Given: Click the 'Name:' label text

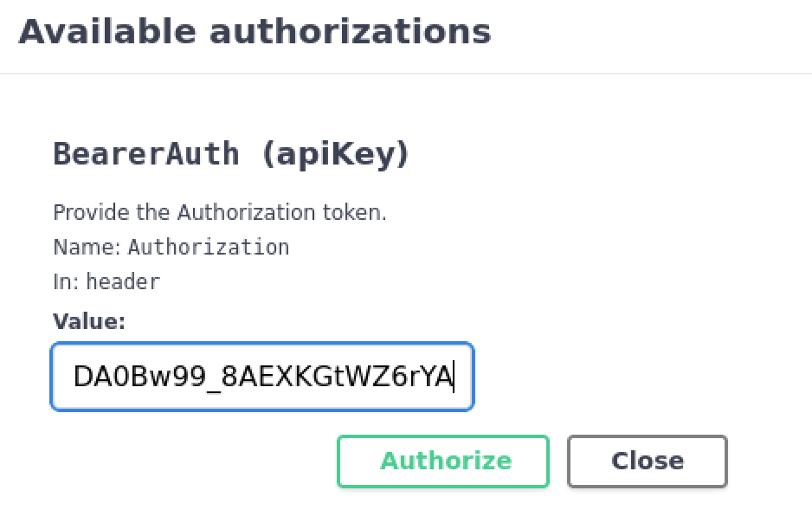Looking at the screenshot, I should (87, 247).
